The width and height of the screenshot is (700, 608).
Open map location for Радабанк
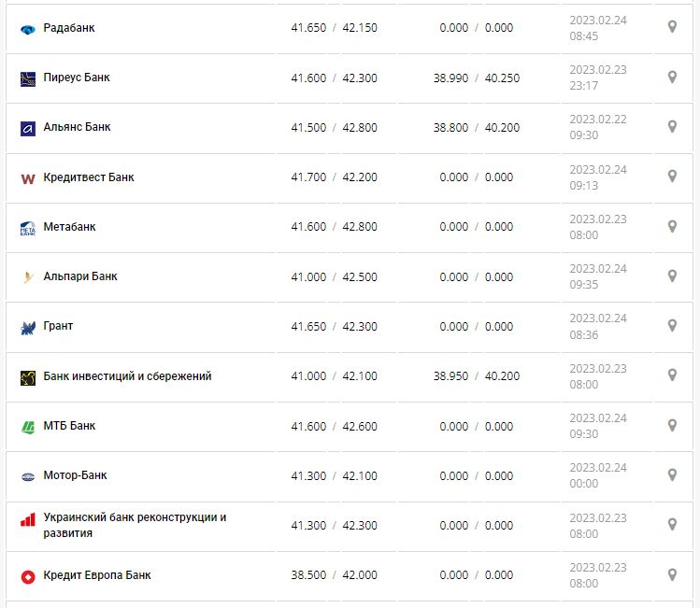click(671, 27)
